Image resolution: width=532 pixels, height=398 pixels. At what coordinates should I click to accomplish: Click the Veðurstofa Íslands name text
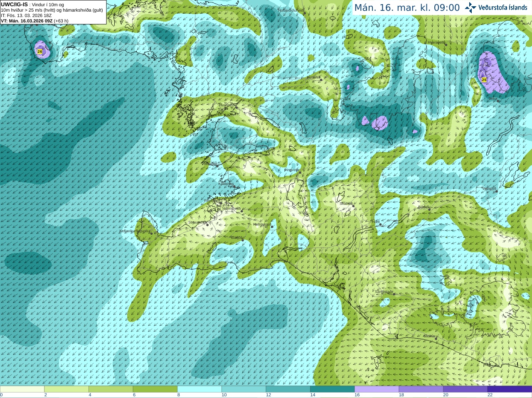point(502,7)
